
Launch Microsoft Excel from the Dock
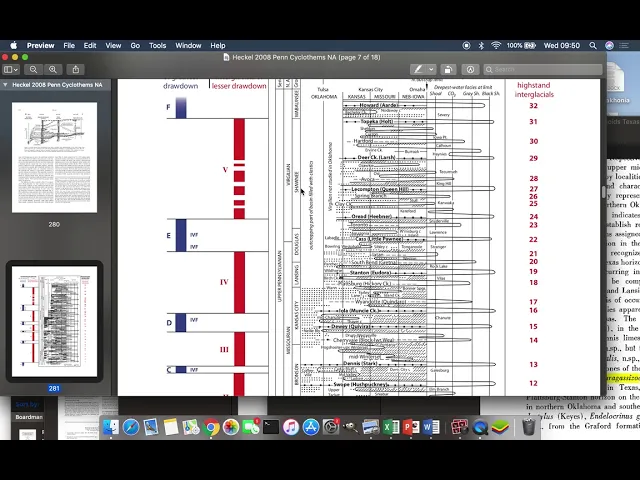(391, 427)
